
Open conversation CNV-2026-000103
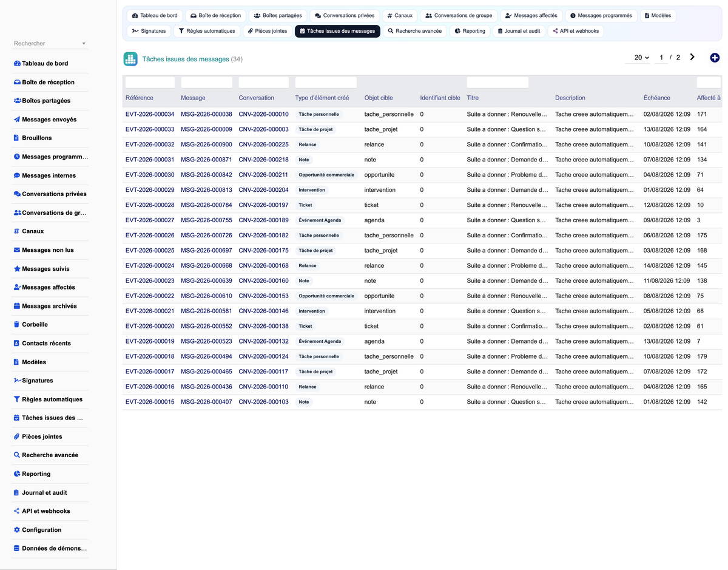[x=263, y=402]
